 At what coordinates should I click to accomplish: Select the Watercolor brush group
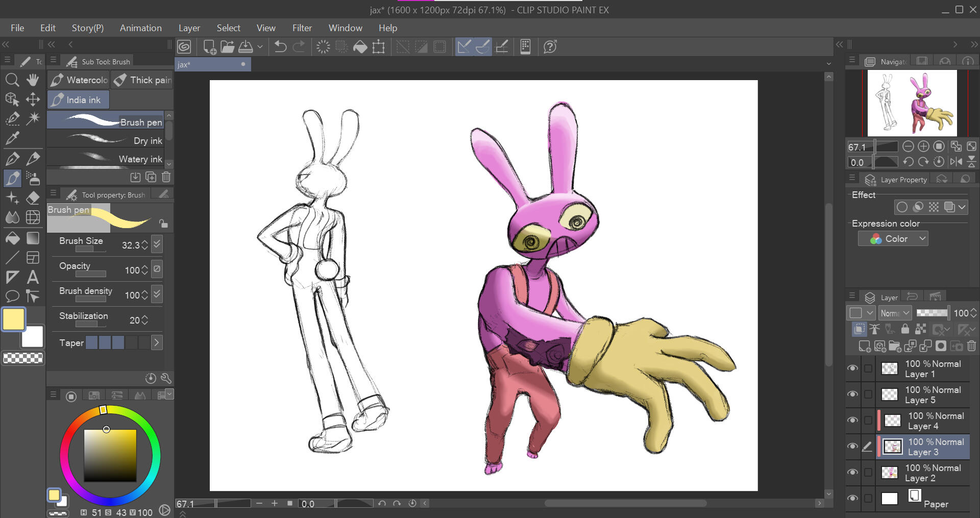point(79,80)
